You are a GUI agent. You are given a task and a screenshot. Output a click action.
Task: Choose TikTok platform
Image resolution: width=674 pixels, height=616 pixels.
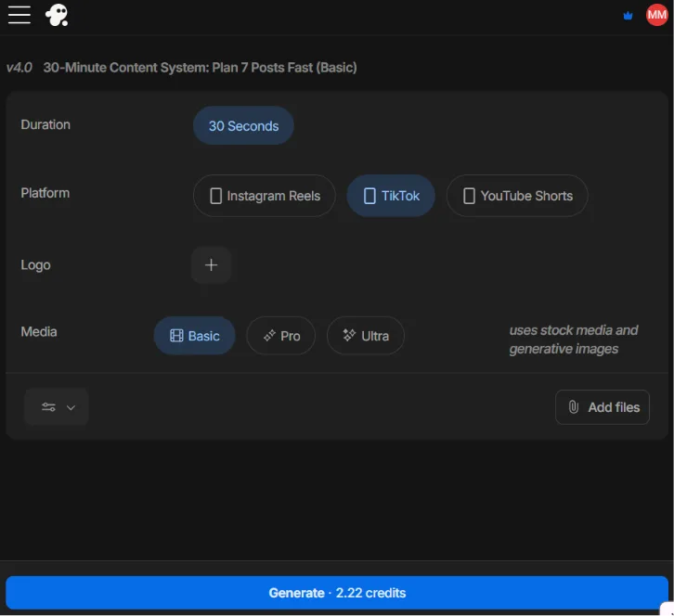391,196
